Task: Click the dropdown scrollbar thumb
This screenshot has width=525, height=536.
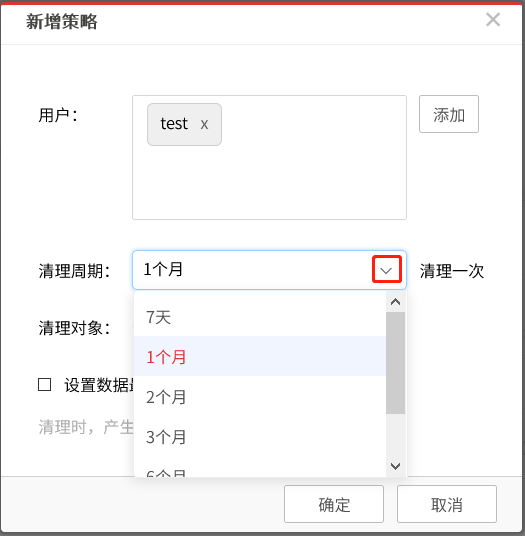Action: (395, 363)
